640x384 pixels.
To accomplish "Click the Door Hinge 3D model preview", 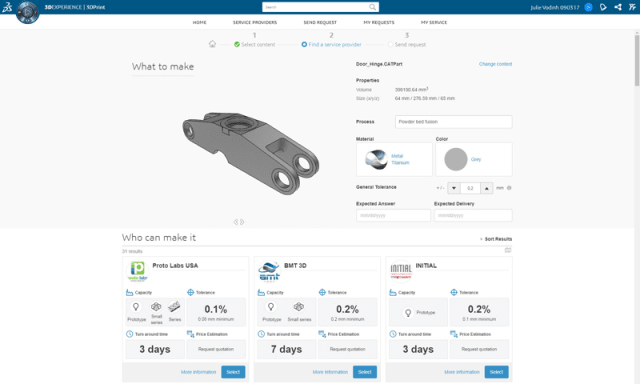I will (251, 153).
